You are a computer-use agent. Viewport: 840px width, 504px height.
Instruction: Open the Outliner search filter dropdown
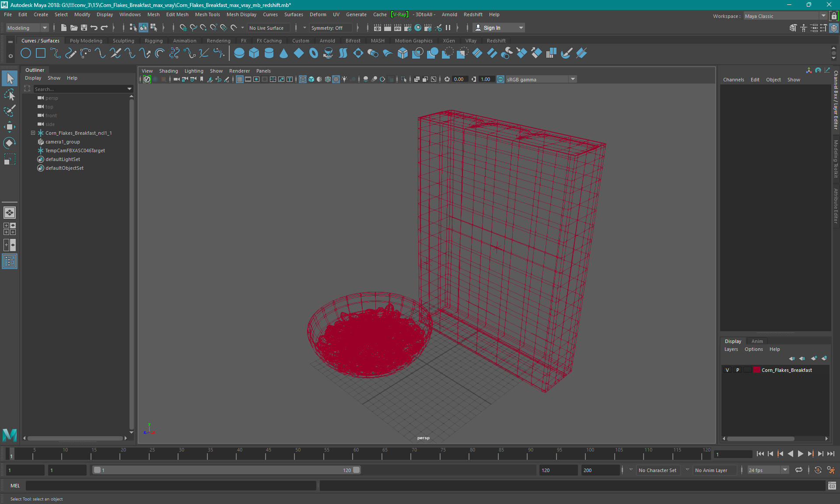[x=129, y=89]
